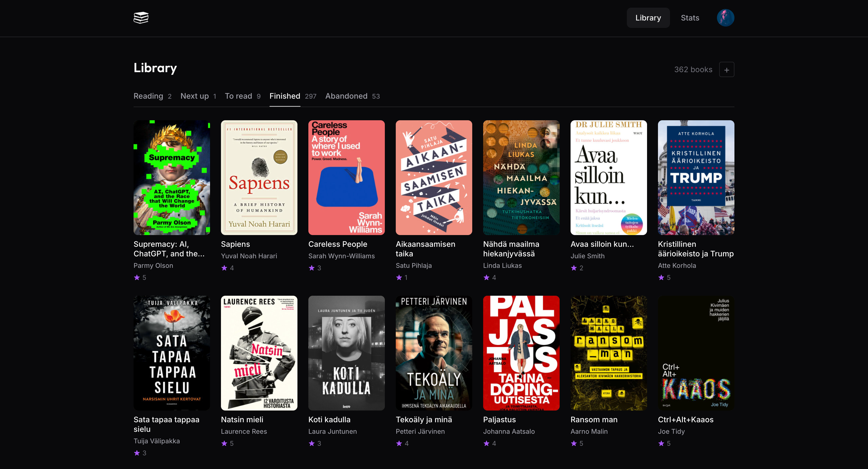
Task: Click author name Parmy Olson
Action: pyautogui.click(x=153, y=265)
